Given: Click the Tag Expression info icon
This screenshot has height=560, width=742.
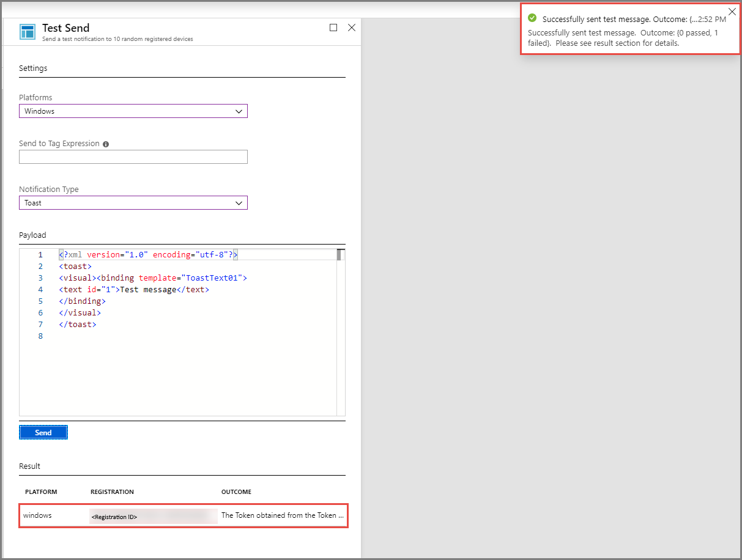Looking at the screenshot, I should (x=106, y=144).
